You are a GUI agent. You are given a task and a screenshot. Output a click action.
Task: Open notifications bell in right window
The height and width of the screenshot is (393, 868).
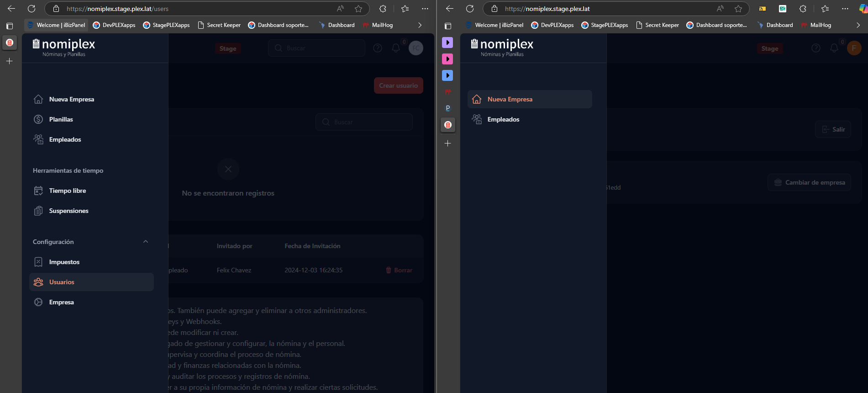pos(834,48)
